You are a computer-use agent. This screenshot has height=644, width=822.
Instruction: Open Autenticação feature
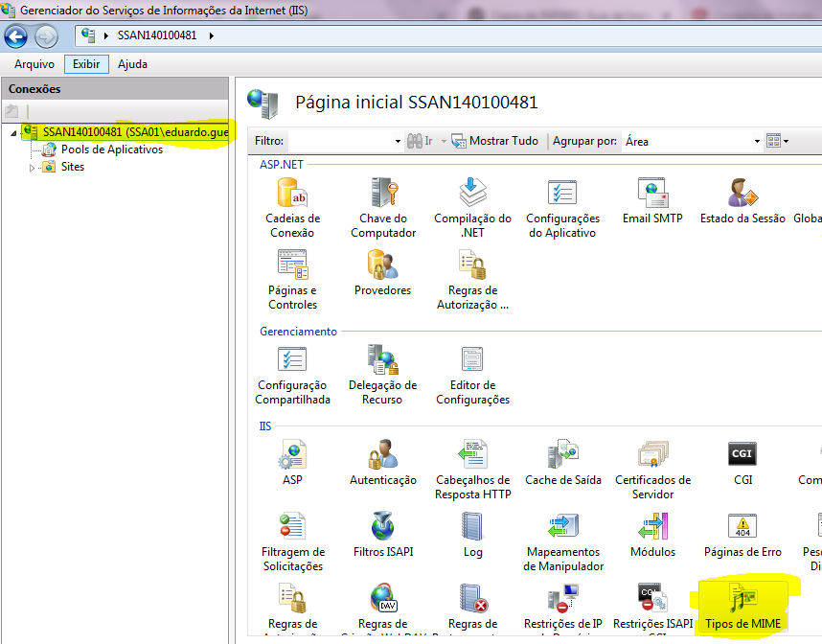[382, 463]
